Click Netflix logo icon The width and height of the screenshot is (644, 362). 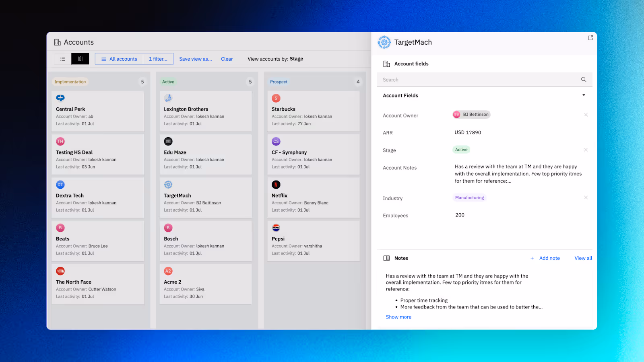pos(276,185)
